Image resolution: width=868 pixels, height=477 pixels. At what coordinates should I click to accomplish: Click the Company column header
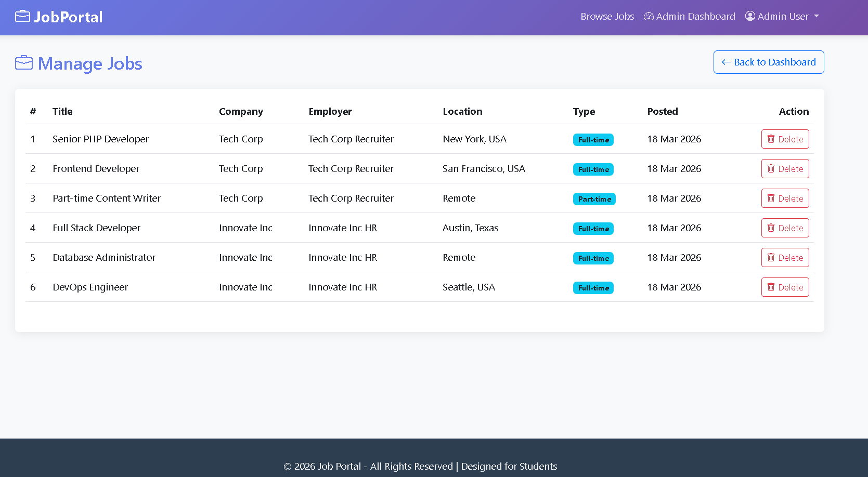pyautogui.click(x=241, y=111)
